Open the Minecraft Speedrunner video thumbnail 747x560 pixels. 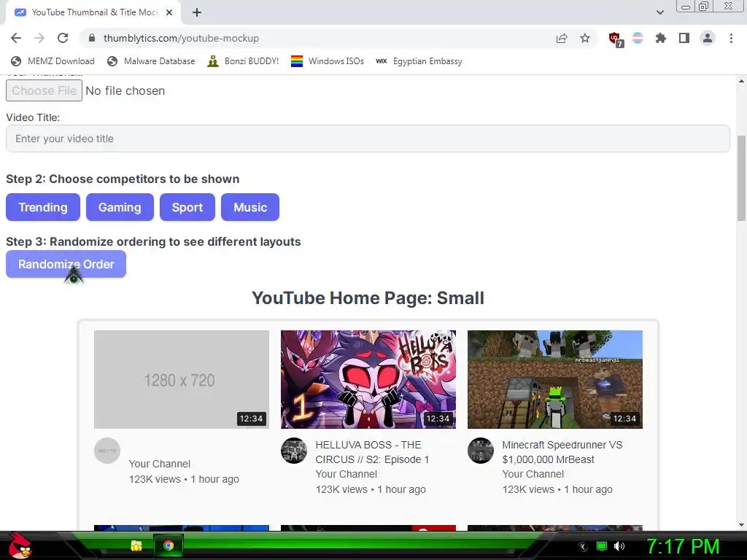coord(555,379)
